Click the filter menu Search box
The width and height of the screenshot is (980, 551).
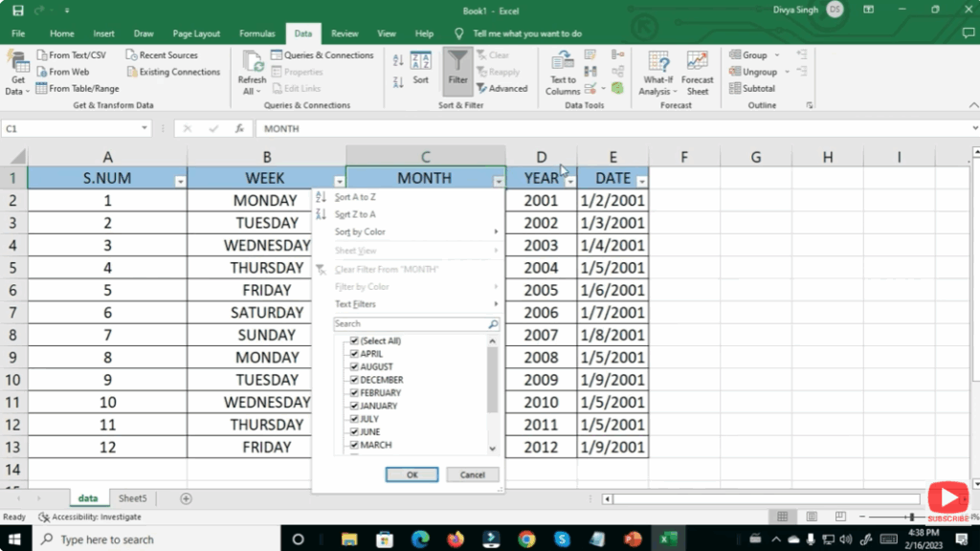(x=410, y=324)
